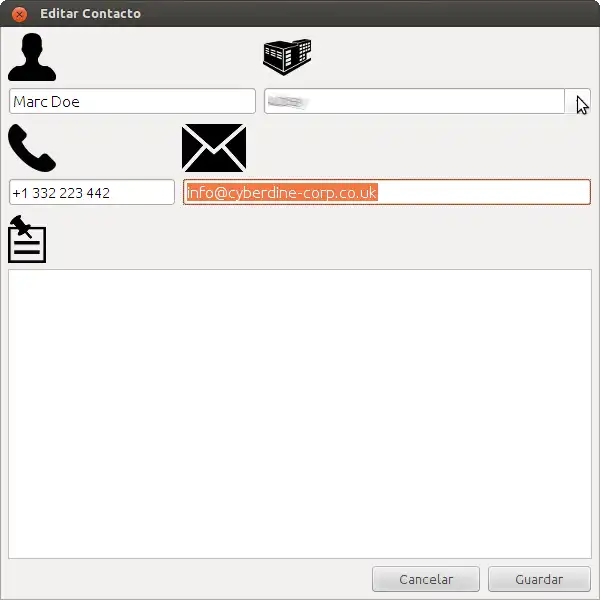600x600 pixels.
Task: Click the blurred company name text
Action: [287, 102]
